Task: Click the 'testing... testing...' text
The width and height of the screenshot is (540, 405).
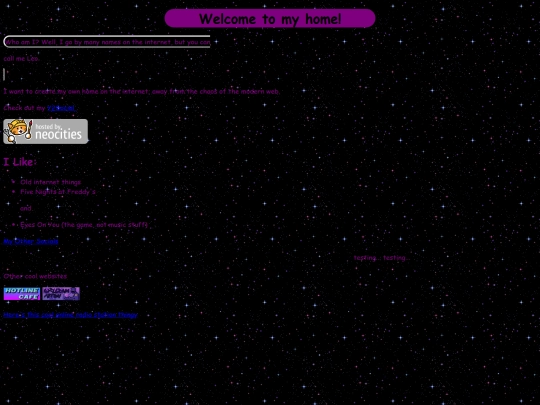Action: pos(382,258)
